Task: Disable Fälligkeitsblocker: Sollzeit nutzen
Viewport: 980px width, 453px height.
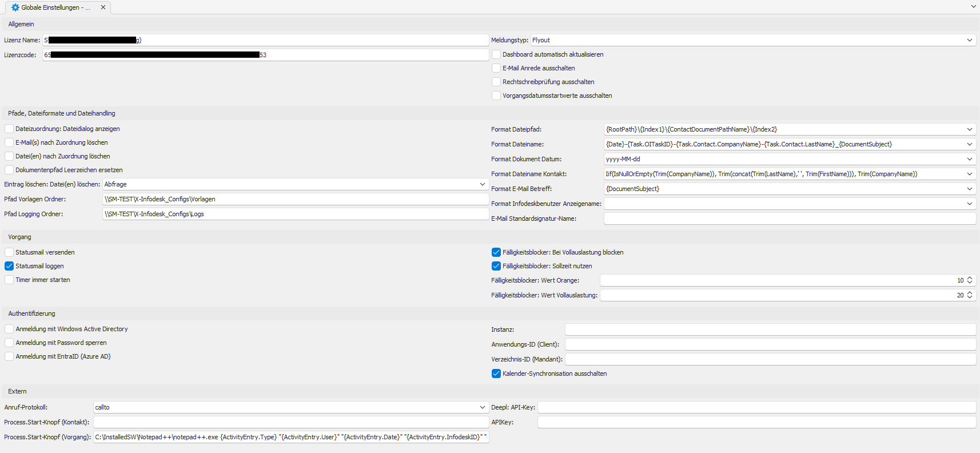Action: pyautogui.click(x=496, y=266)
